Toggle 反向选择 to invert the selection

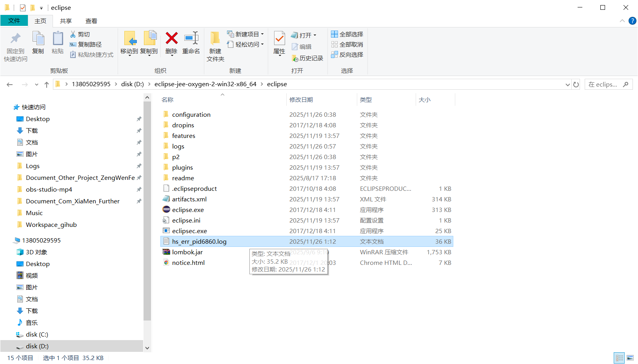pyautogui.click(x=347, y=54)
